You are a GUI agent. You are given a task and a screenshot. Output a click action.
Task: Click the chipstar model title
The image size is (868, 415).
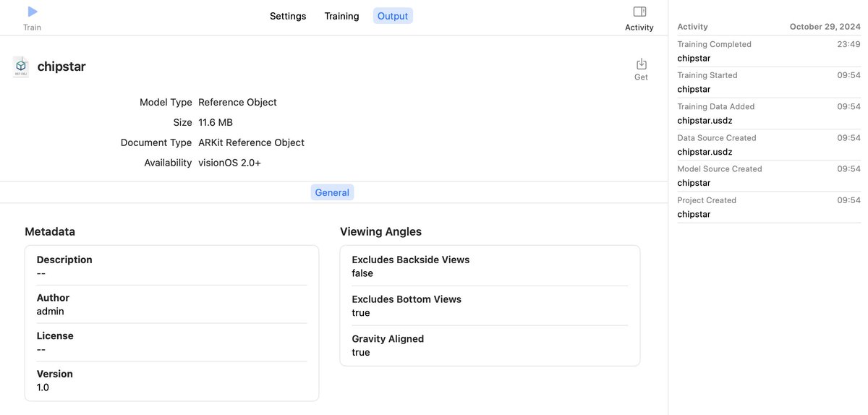click(61, 67)
